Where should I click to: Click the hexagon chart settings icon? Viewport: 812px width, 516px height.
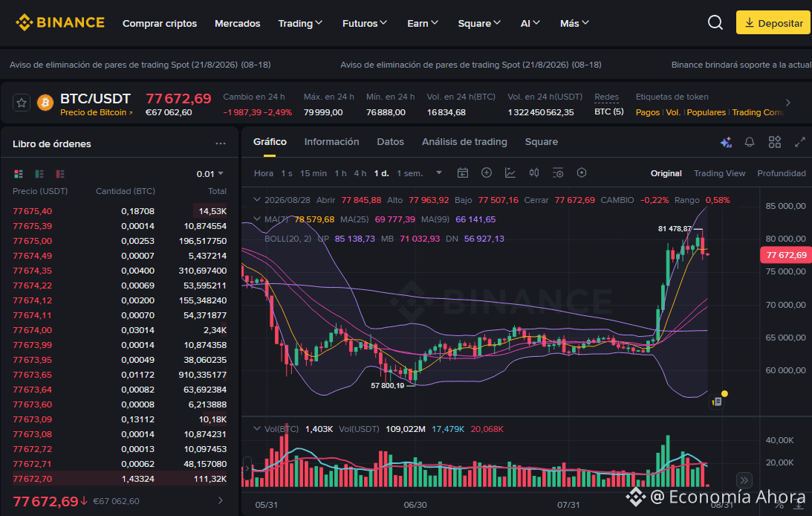[582, 173]
